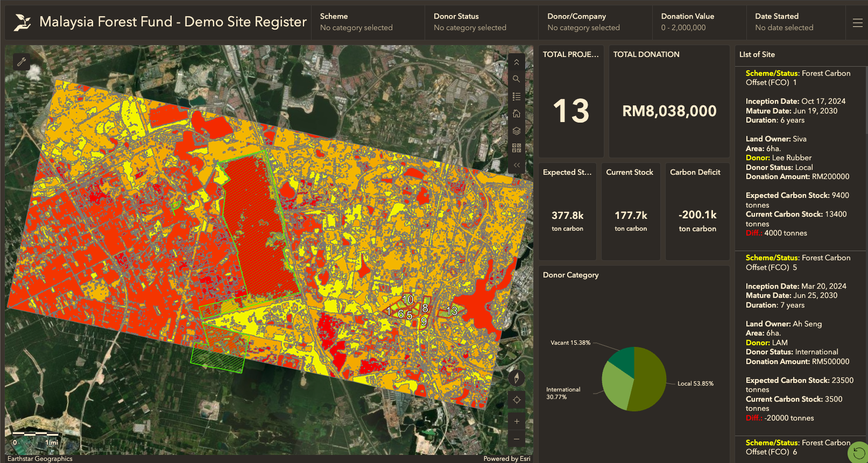
Task: Collapse map tools with double left chevron
Action: (x=517, y=165)
